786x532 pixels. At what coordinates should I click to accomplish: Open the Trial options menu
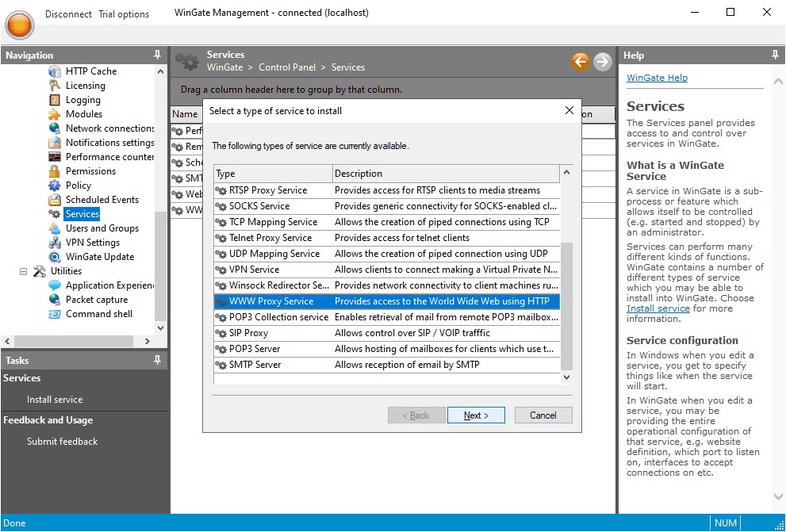click(x=124, y=14)
